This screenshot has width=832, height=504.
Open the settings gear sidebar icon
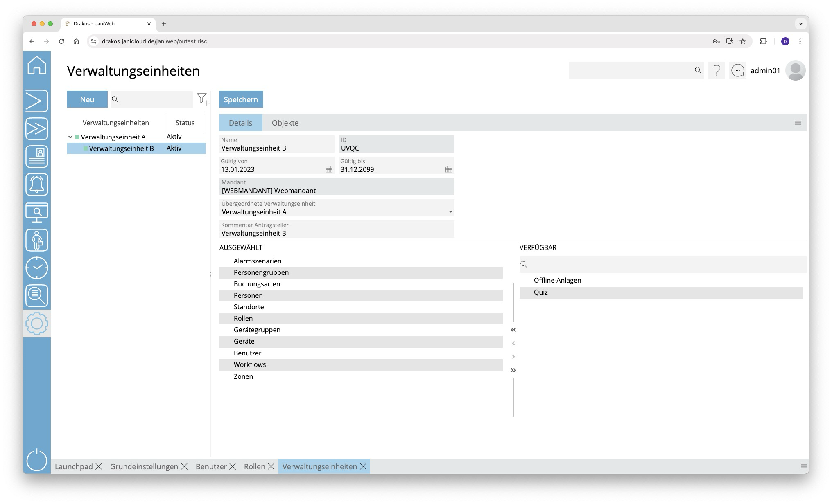37,324
